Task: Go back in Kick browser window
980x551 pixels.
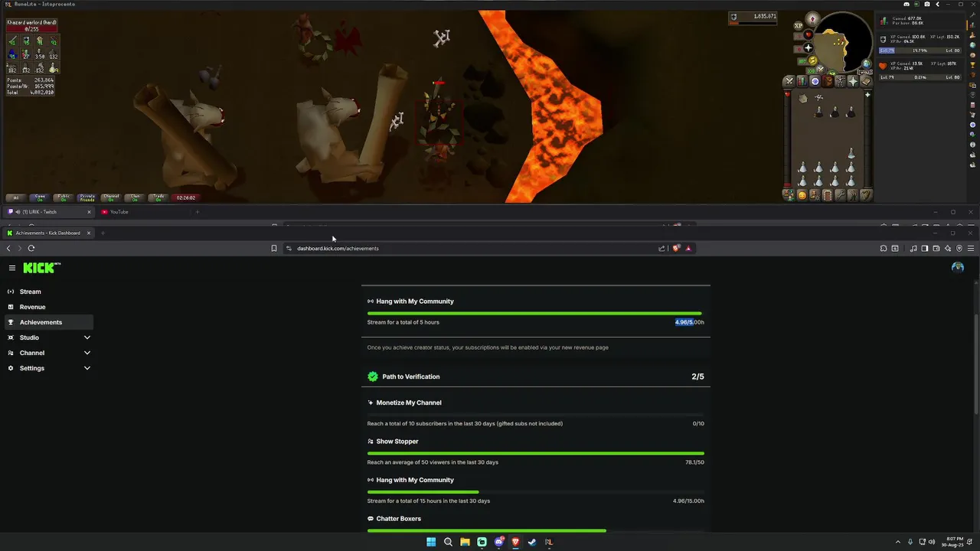Action: click(x=8, y=248)
